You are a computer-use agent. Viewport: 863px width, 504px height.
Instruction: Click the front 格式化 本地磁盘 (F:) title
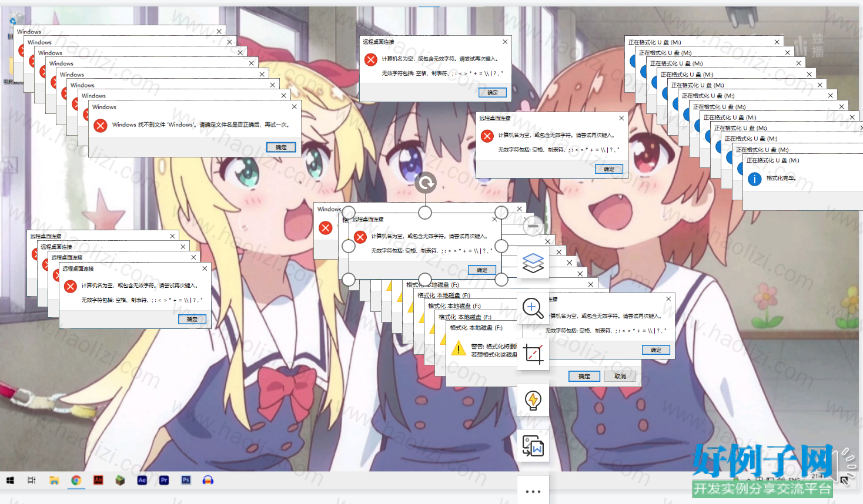point(476,328)
